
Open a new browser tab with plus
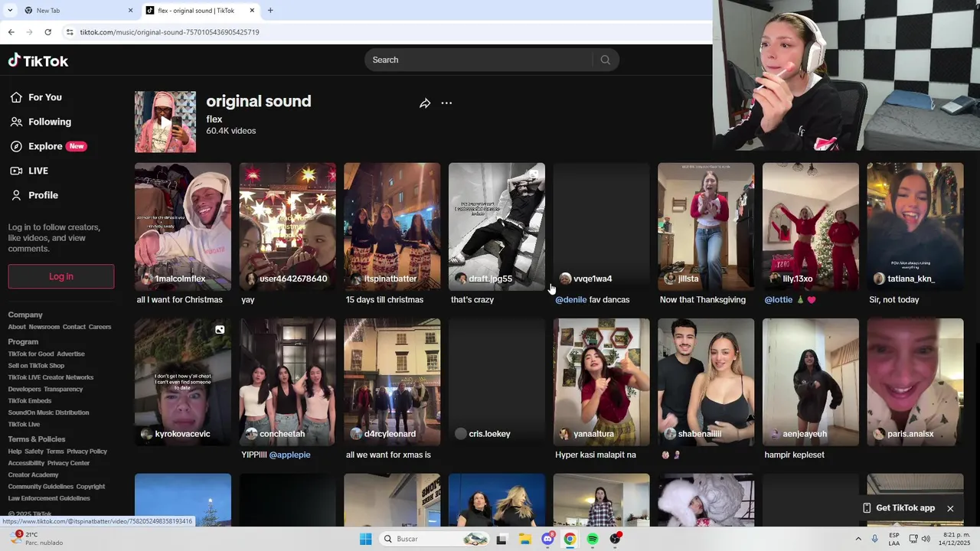[270, 11]
